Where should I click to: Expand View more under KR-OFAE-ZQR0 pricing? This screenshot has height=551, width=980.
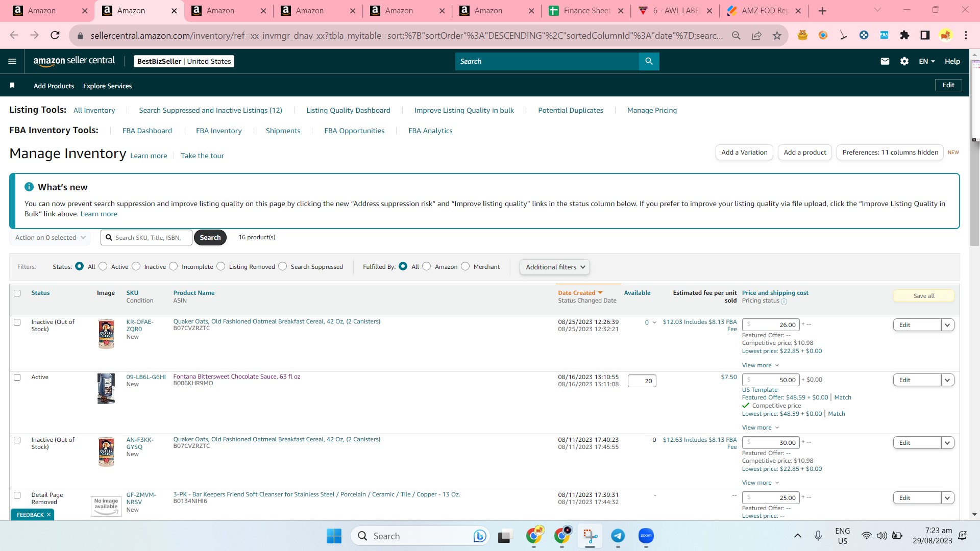click(761, 365)
